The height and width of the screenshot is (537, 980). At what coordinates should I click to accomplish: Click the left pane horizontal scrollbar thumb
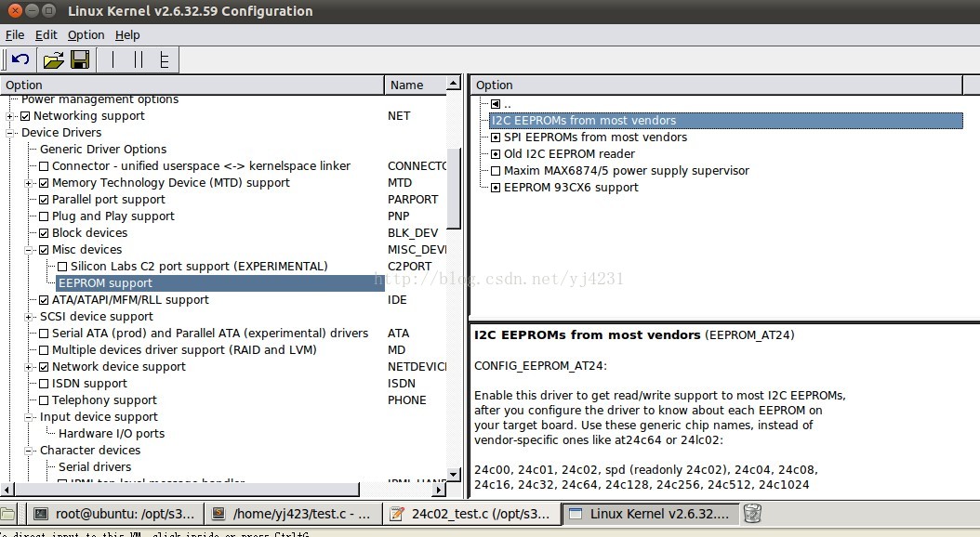pos(186,490)
